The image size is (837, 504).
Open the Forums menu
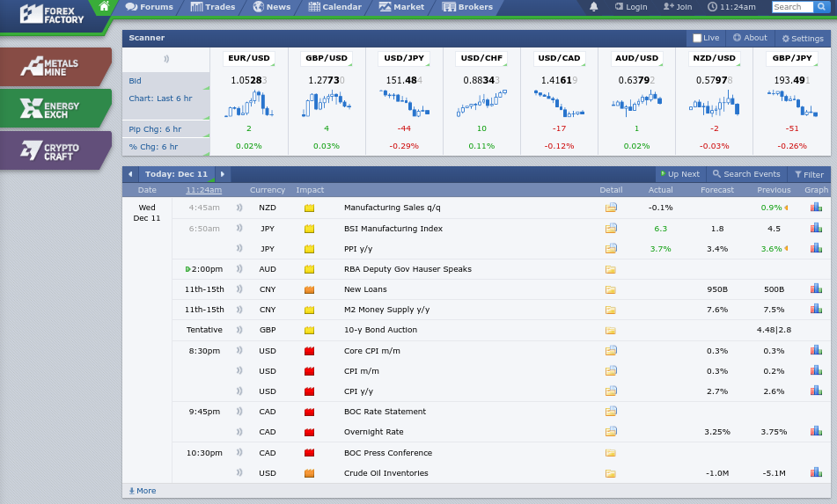point(150,7)
